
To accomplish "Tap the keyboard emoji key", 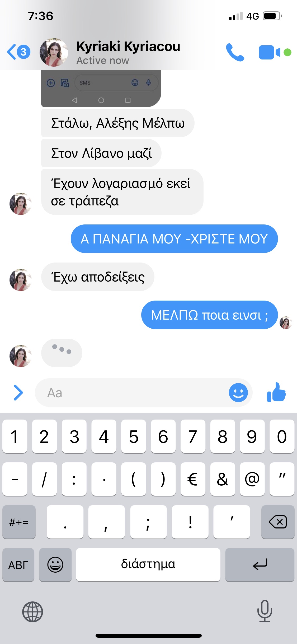I will point(55,565).
